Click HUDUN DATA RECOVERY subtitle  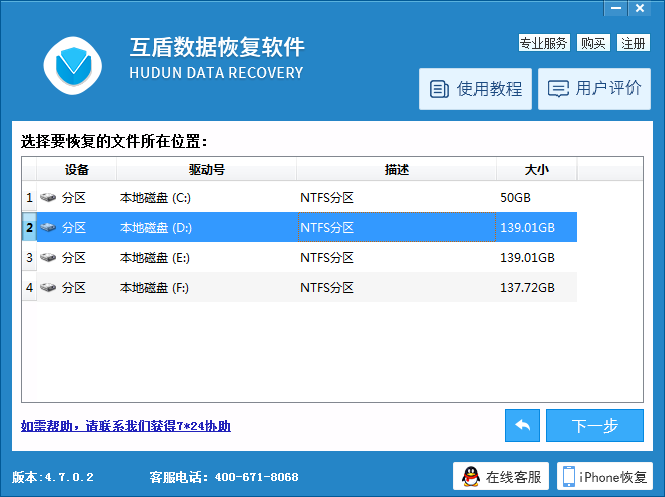[216, 73]
